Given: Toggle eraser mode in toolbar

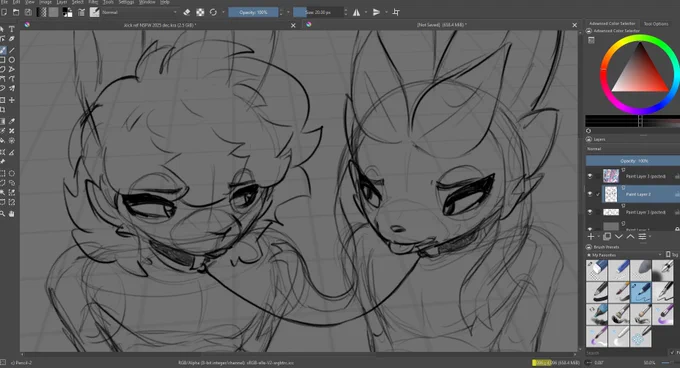Looking at the screenshot, I should [x=187, y=12].
